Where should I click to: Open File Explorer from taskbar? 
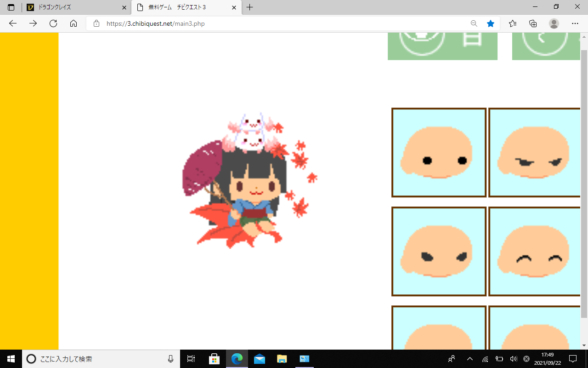coord(282,359)
